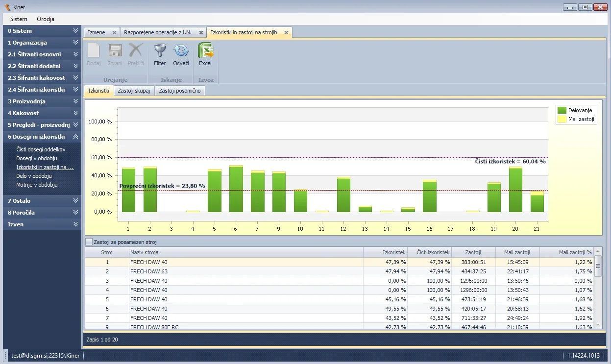Open the Filter funnel tool
The image size is (611, 364).
tap(160, 51)
